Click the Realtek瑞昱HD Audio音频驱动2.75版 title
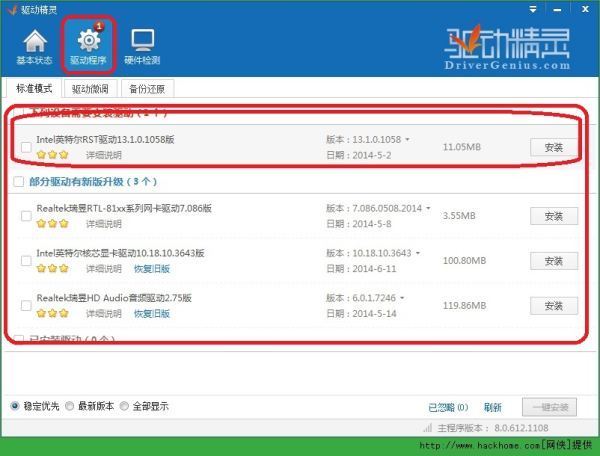This screenshot has height=456, width=600. (114, 298)
